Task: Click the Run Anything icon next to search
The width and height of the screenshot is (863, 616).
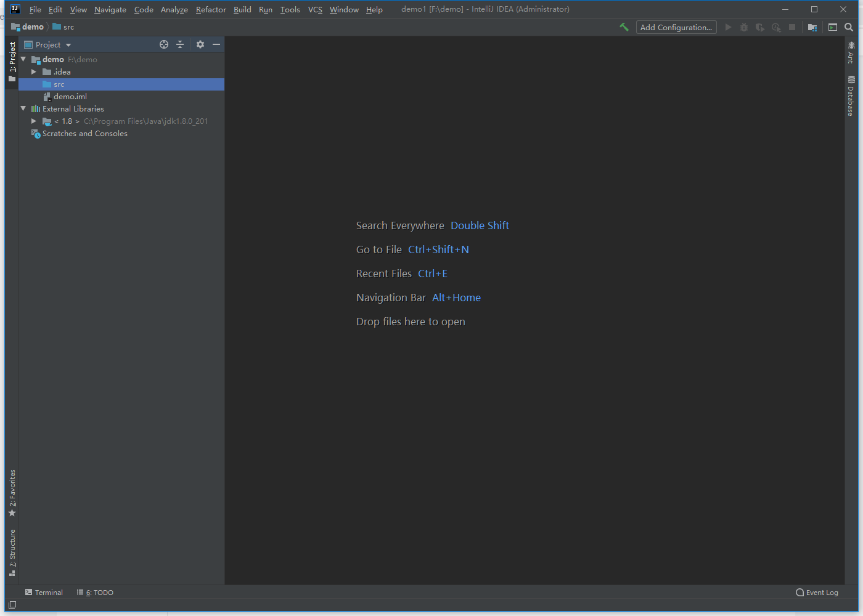Action: coord(833,27)
